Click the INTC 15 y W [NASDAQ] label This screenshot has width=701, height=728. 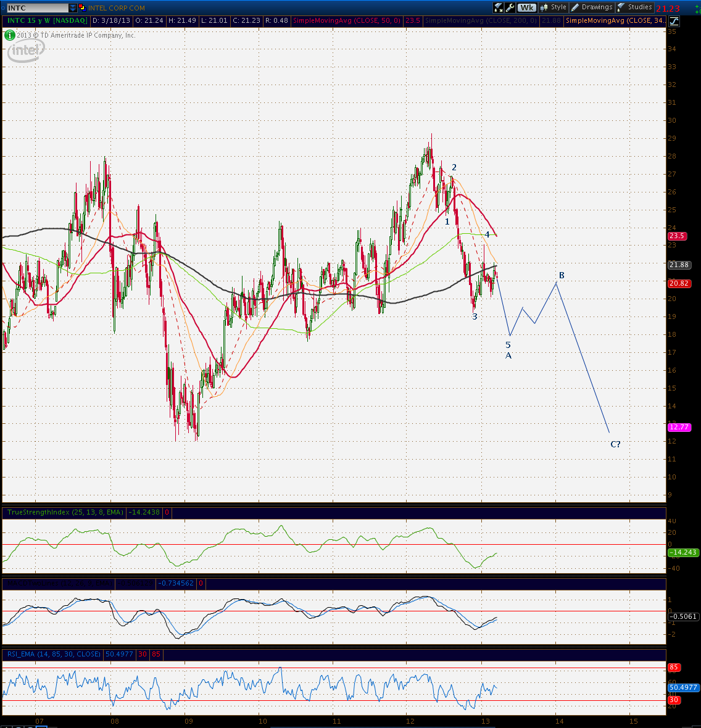coord(47,20)
